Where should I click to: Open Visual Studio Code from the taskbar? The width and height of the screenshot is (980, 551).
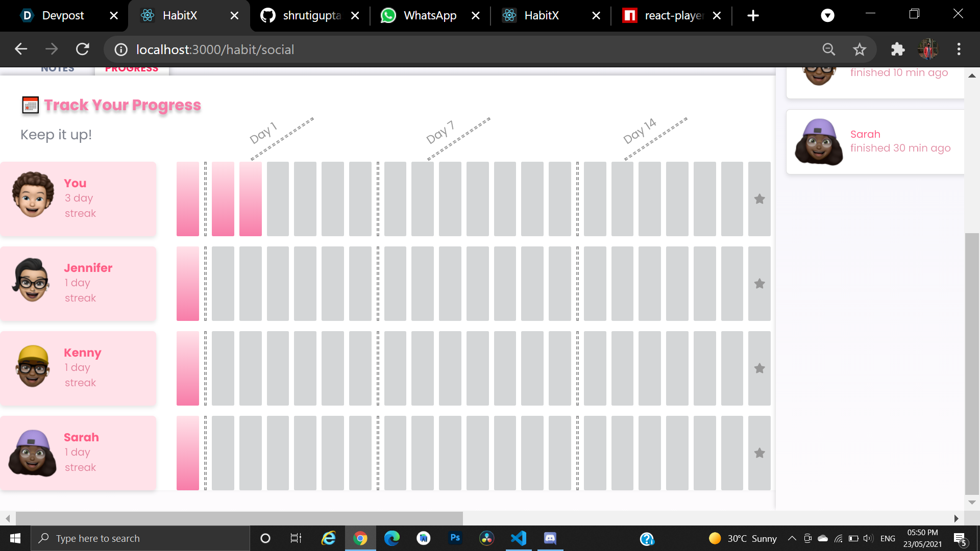519,538
